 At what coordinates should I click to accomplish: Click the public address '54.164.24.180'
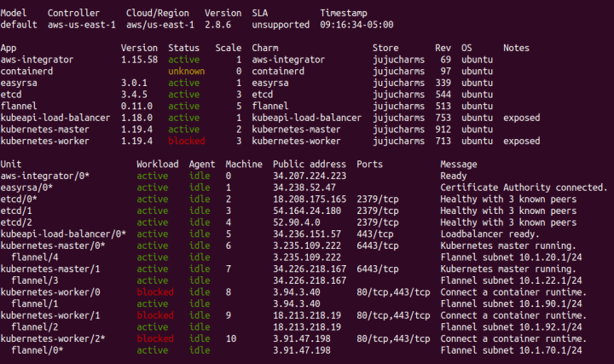tap(307, 211)
